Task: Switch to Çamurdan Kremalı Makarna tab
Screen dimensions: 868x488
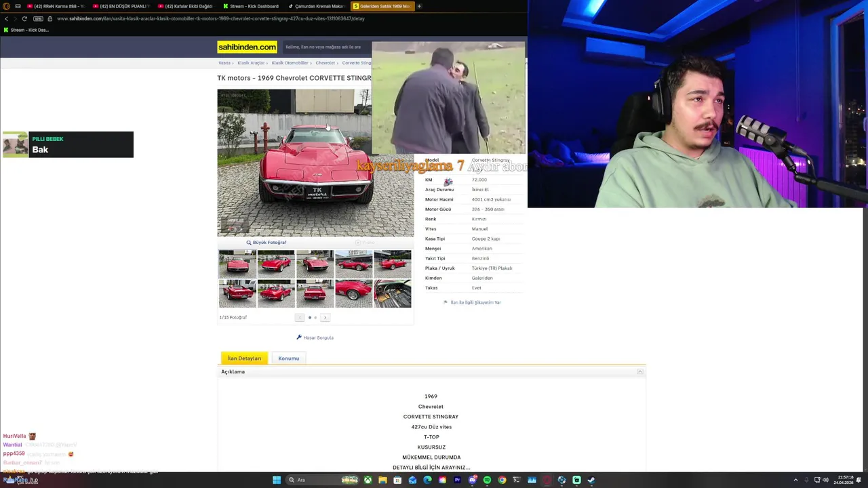Action: point(318,6)
